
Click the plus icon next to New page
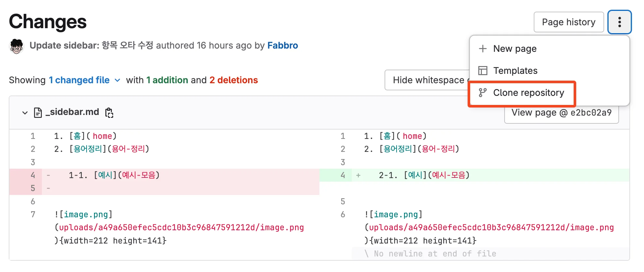[483, 49]
